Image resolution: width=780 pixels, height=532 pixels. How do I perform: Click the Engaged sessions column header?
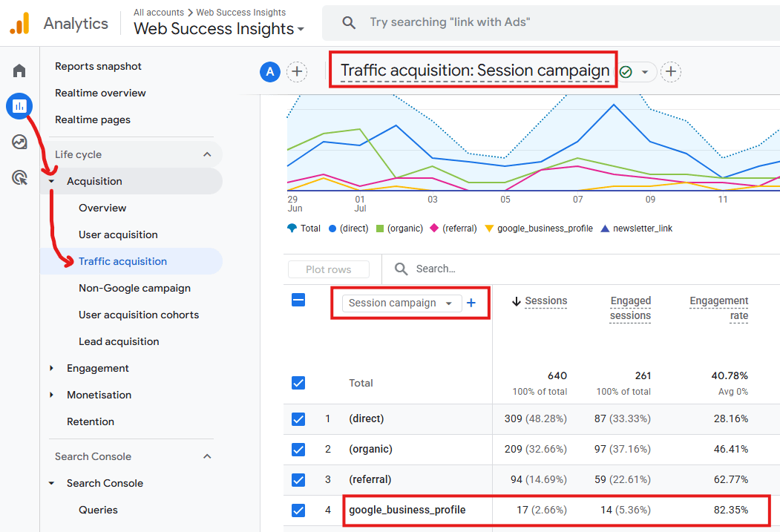pos(630,308)
